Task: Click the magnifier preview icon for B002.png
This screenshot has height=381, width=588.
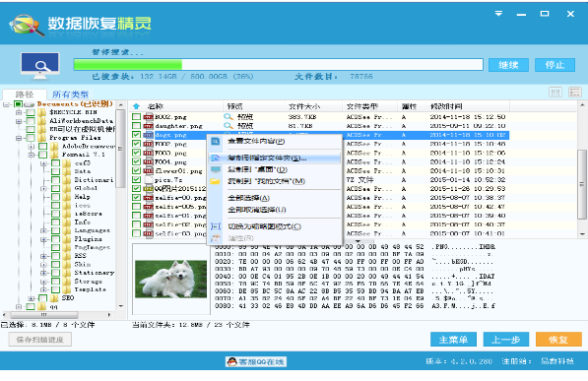Action: [228, 117]
